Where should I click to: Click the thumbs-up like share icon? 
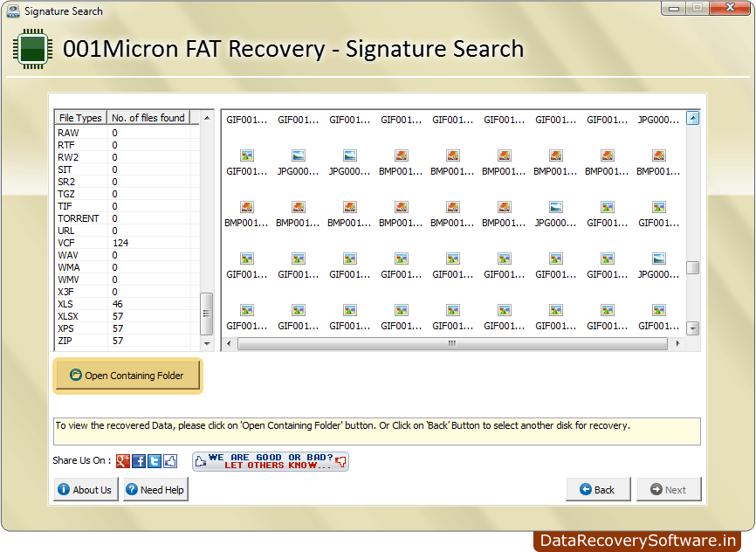pyautogui.click(x=170, y=461)
